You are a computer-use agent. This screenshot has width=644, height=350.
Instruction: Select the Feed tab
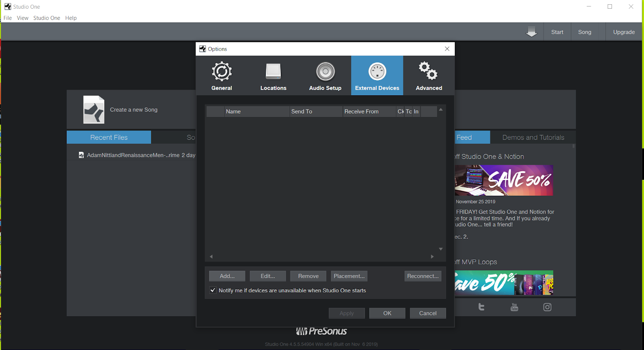[472, 137]
